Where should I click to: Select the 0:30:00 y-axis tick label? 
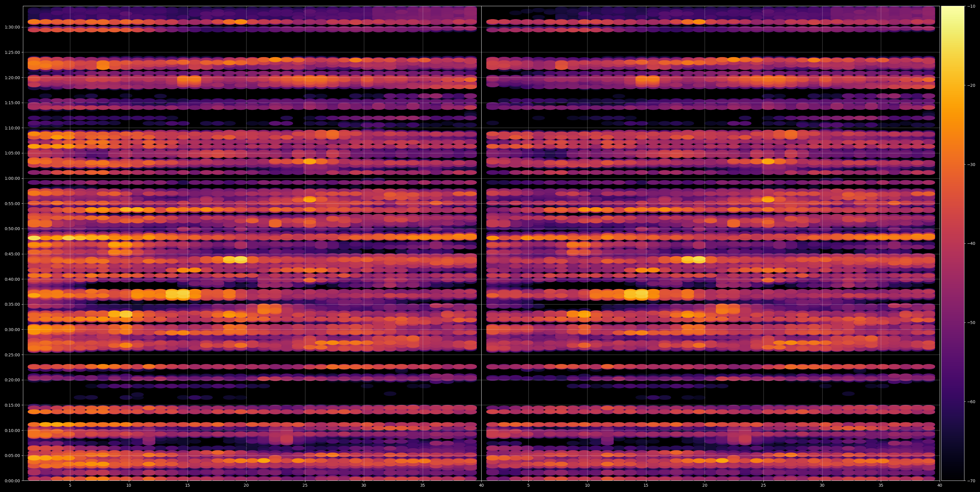12,330
